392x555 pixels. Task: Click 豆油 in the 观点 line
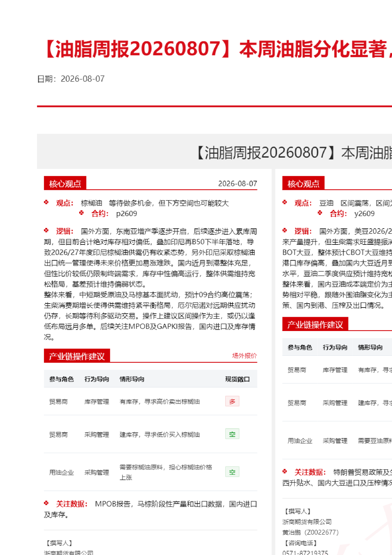coord(326,203)
